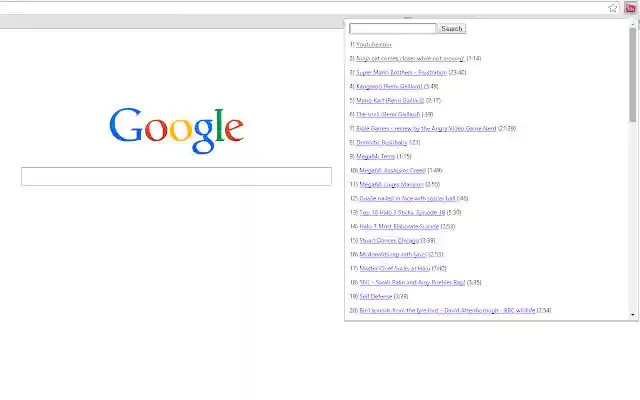Image resolution: width=640 pixels, height=400 pixels.
Task: Open 'Super Mario Brothers - Frustration' link
Action: pos(401,72)
